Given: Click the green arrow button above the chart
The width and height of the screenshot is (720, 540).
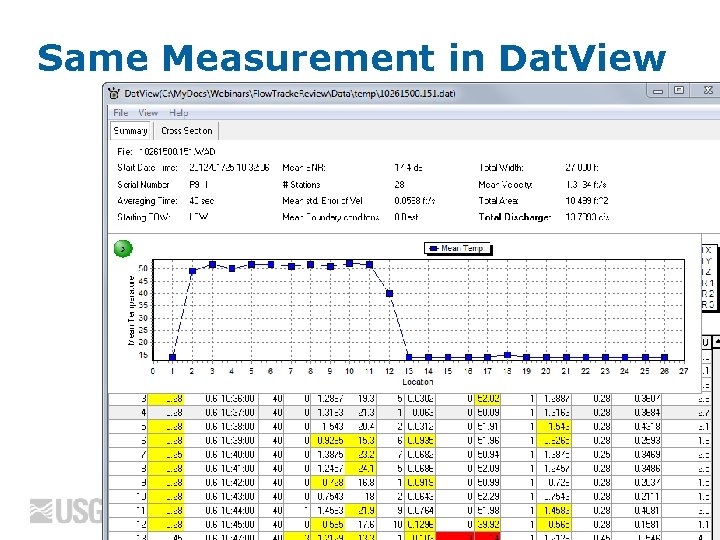Looking at the screenshot, I should click(123, 249).
